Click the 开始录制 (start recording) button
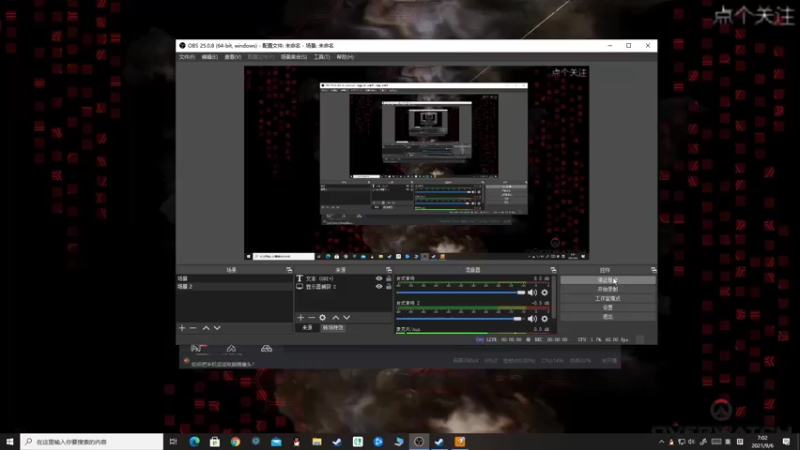Viewport: 800px width, 450px height. pyautogui.click(x=608, y=289)
